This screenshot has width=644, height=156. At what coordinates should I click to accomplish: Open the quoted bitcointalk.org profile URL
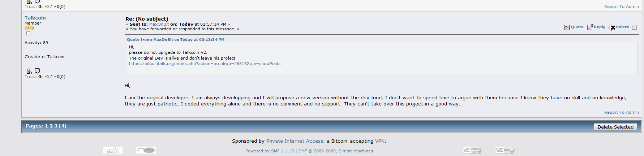tap(205, 64)
